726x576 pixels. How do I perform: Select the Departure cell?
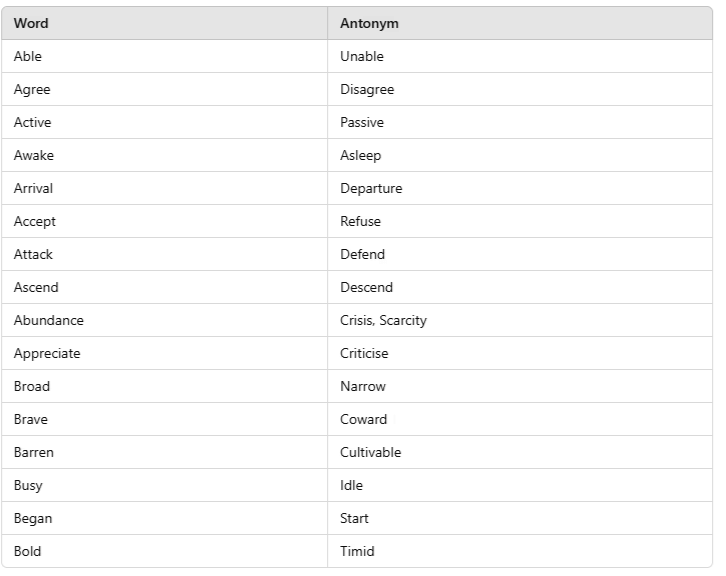[371, 188]
